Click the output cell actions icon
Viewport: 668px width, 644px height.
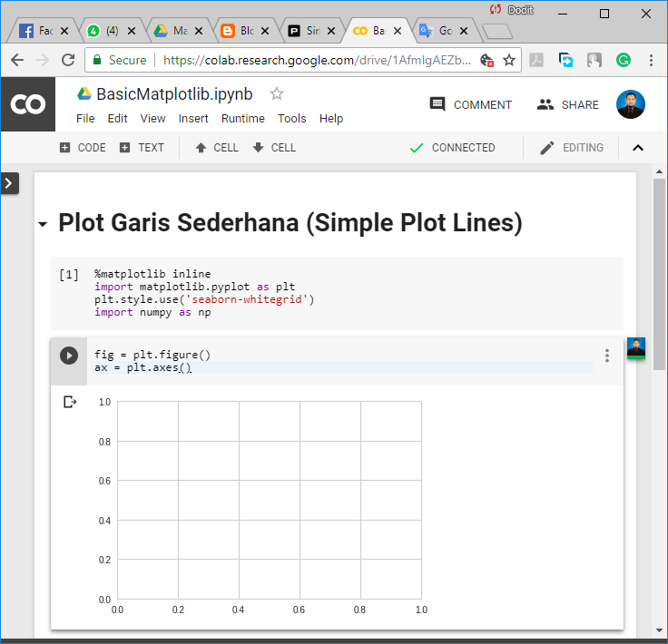click(70, 402)
